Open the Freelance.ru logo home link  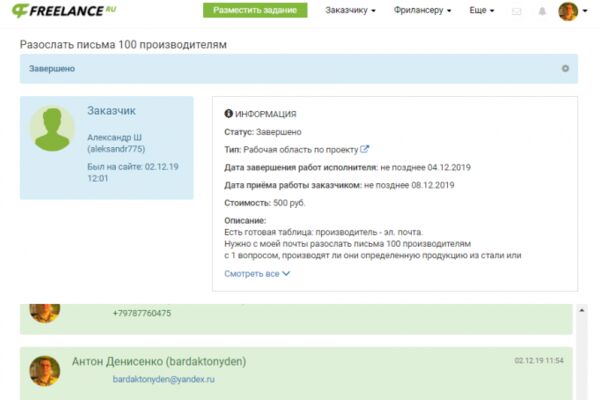[x=64, y=11]
